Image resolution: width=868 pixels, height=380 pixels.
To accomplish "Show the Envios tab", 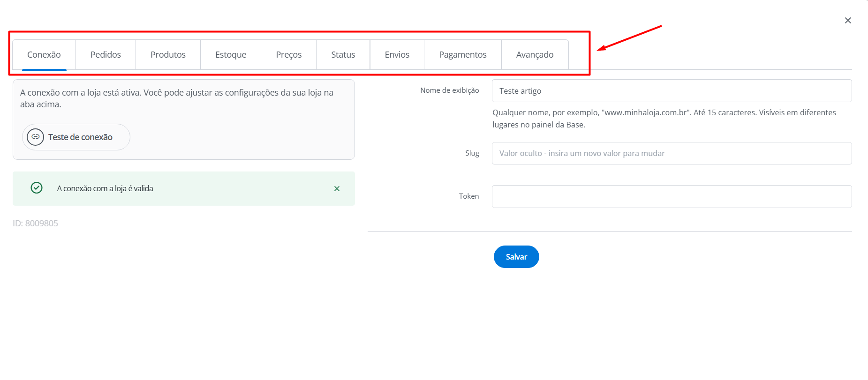I will (397, 55).
